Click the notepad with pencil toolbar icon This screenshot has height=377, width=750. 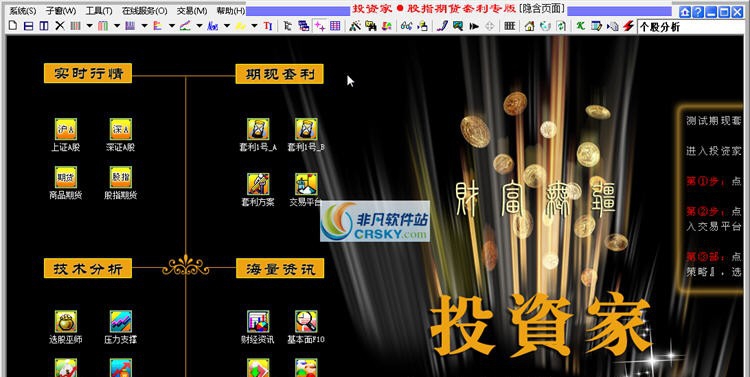tap(596, 26)
